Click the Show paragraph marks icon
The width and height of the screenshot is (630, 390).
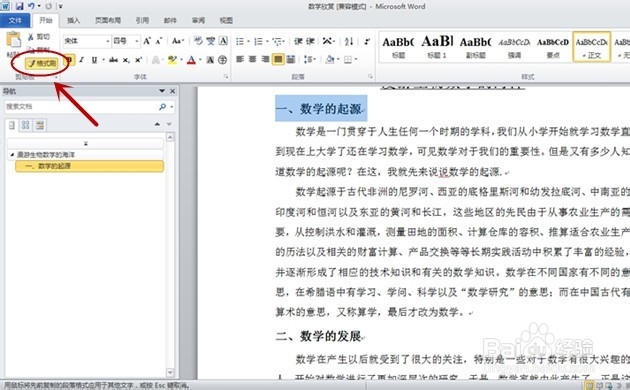[367, 41]
